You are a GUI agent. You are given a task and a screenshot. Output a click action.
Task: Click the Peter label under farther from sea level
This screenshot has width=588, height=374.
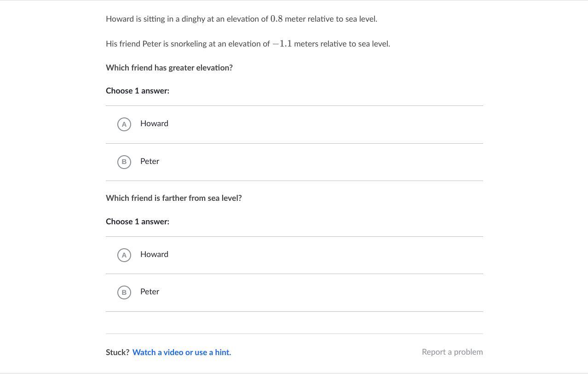pos(150,292)
